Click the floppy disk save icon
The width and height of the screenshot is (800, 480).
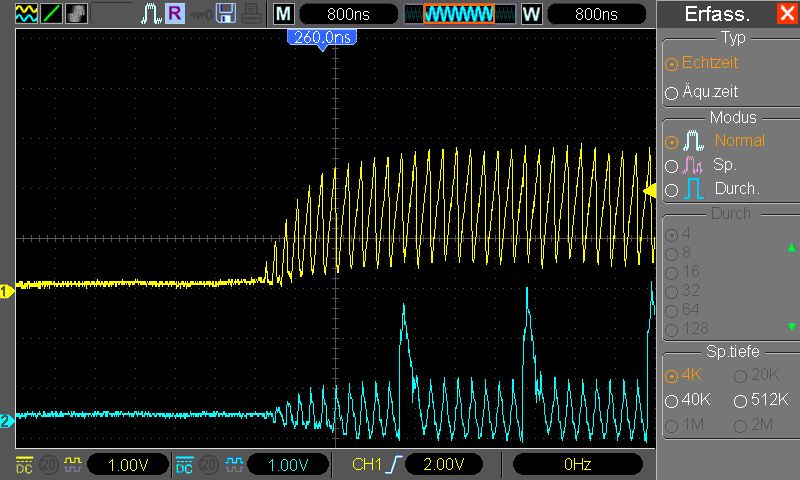[227, 14]
